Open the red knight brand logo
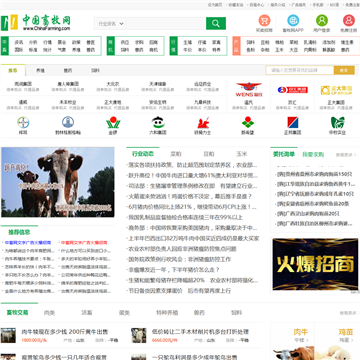This screenshot has width=360, height=360. (203, 123)
